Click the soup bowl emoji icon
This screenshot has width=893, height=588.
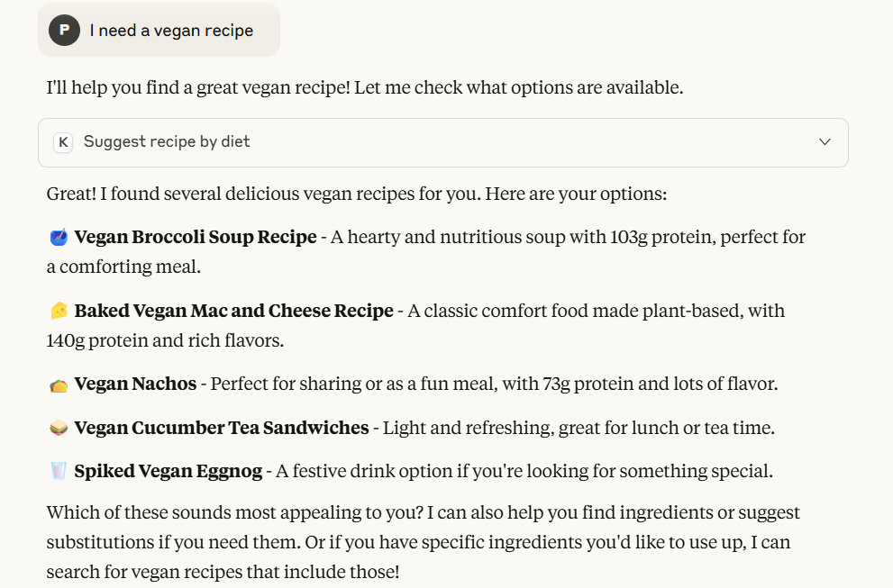[x=59, y=238]
